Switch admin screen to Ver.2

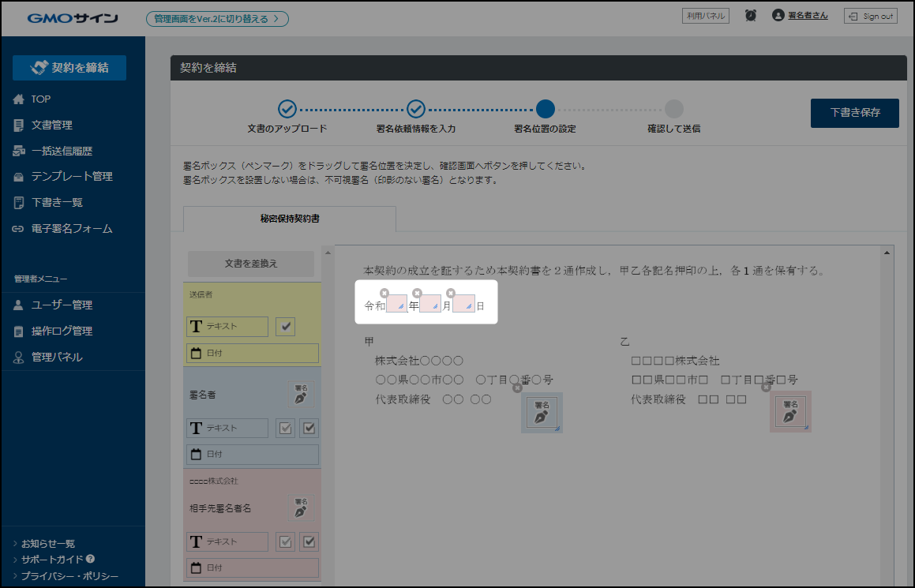[x=217, y=19]
